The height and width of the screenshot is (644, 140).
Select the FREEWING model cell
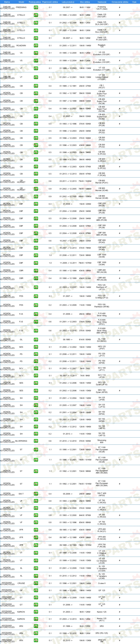[x=21, y=8]
